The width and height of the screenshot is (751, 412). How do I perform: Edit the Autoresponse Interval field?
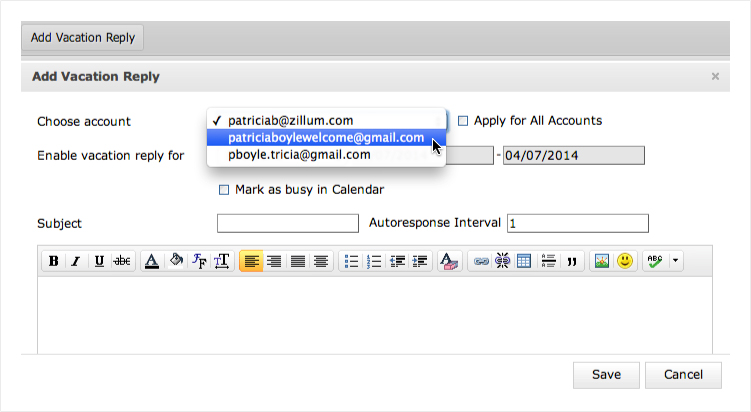[578, 223]
